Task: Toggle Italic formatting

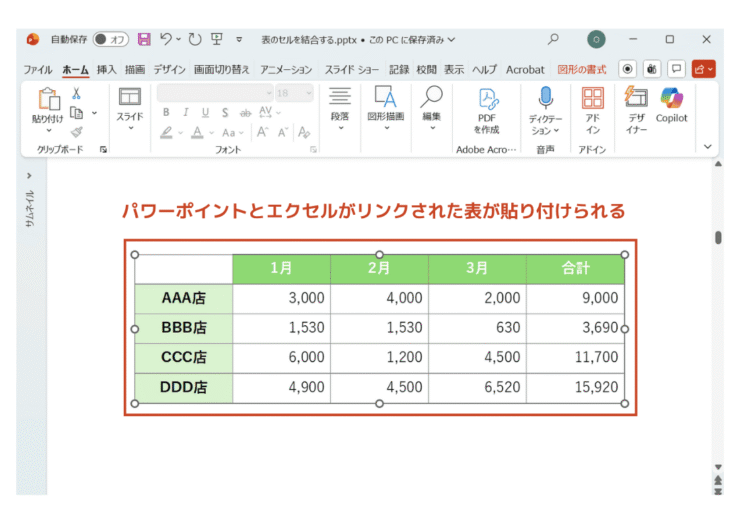Action: coord(186,112)
